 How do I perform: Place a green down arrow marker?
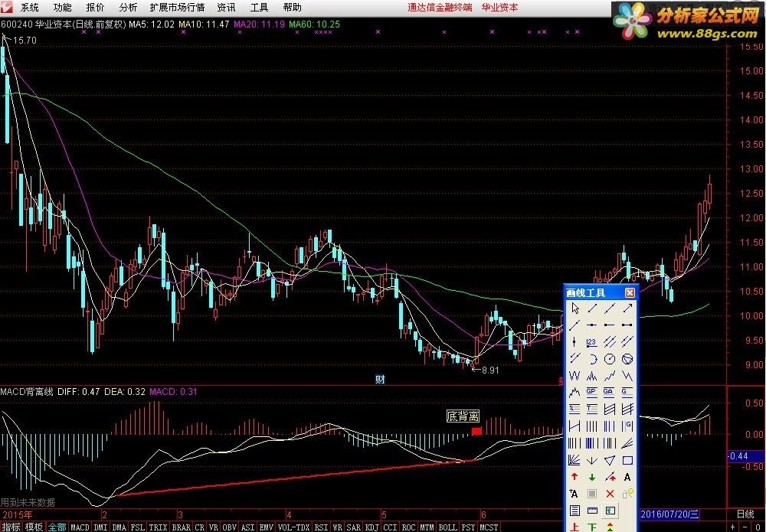click(592, 477)
